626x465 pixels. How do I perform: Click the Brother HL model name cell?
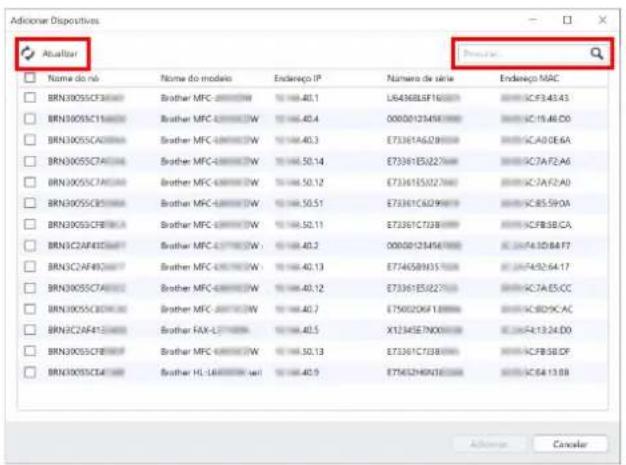pos(211,372)
